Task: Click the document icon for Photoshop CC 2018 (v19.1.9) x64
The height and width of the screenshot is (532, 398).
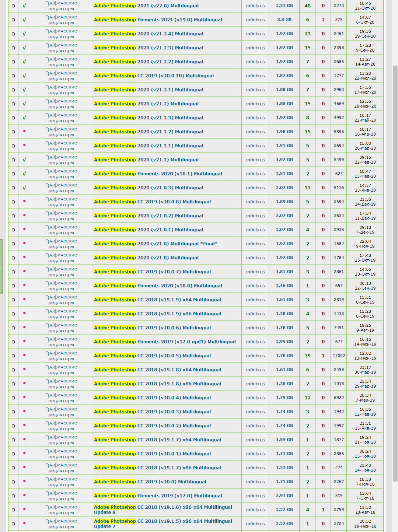Action: click(x=13, y=300)
